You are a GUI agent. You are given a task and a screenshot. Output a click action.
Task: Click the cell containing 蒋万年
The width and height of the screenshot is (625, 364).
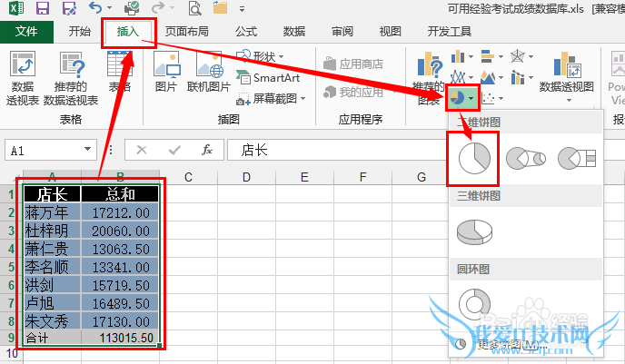point(52,212)
